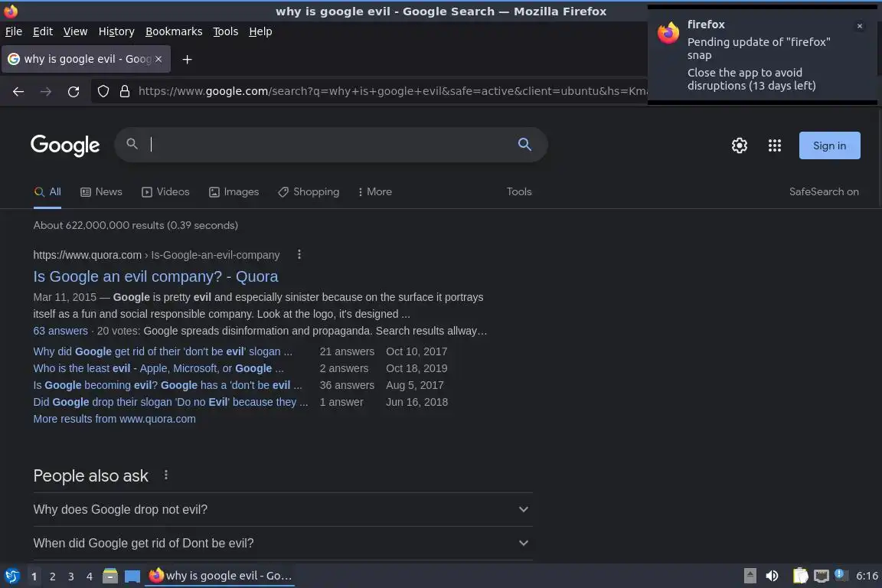
Task: Open the Edit menu
Action: click(x=43, y=31)
